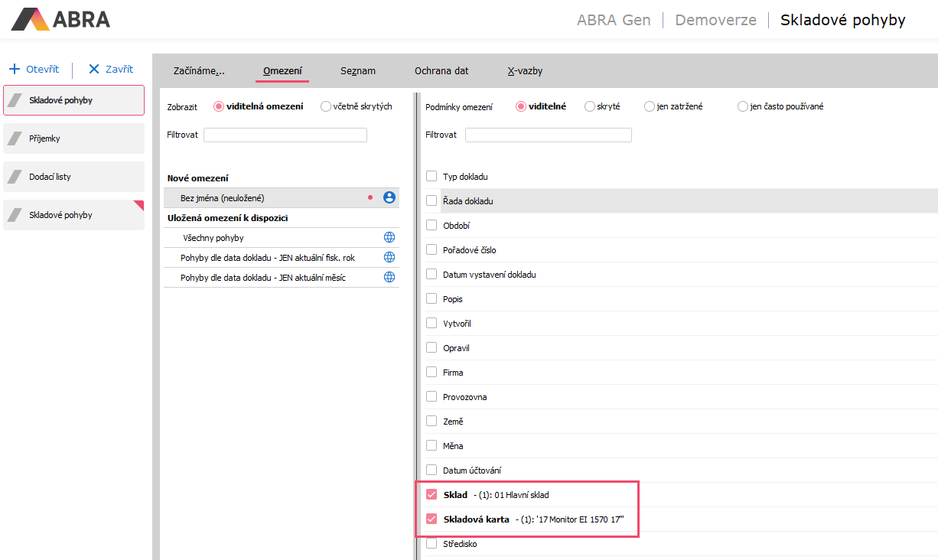
Task: Click the Příjemky sidebar document icon
Action: point(15,138)
